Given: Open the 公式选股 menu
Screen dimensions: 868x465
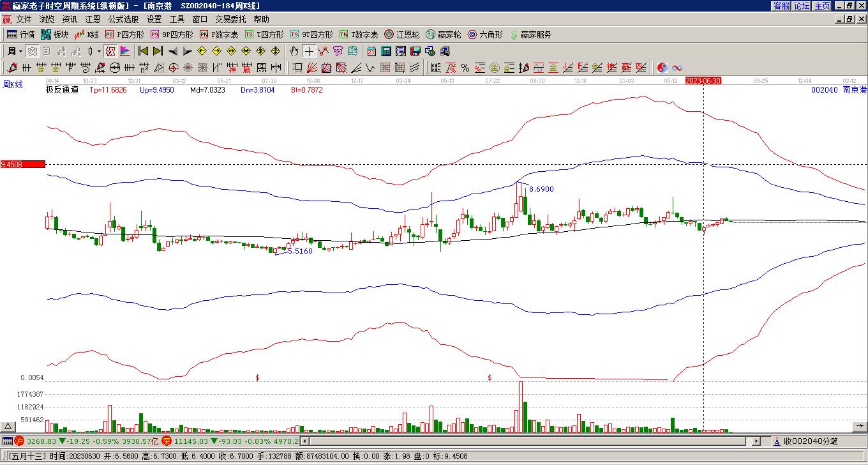Looking at the screenshot, I should [123, 20].
